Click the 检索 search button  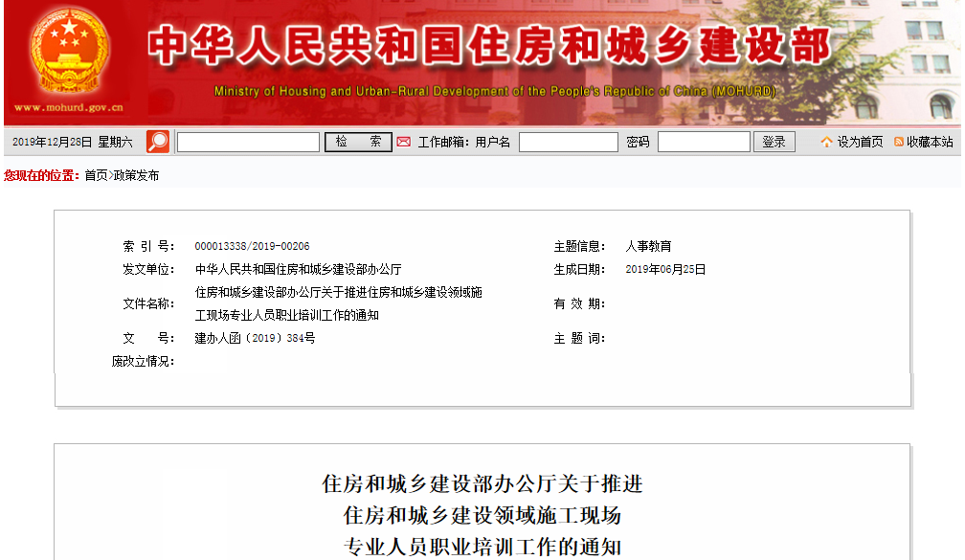coord(358,142)
